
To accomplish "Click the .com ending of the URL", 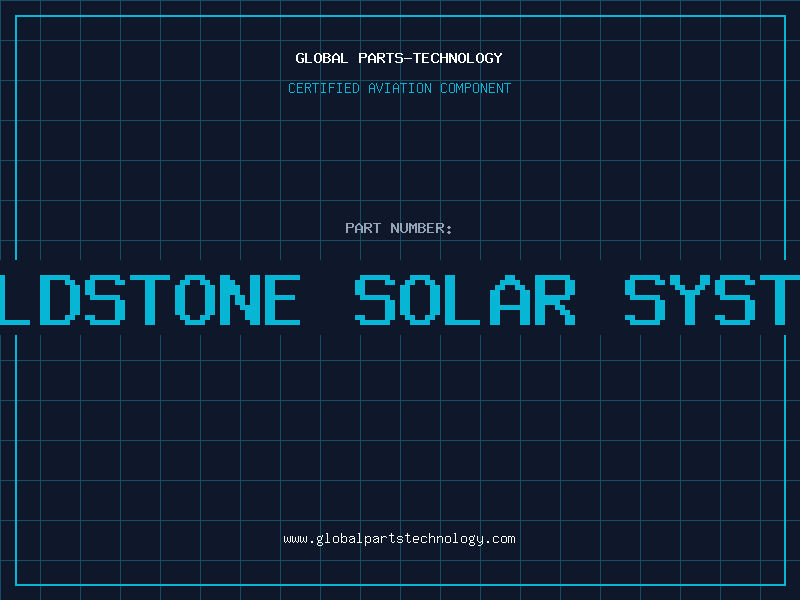I will [x=501, y=539].
